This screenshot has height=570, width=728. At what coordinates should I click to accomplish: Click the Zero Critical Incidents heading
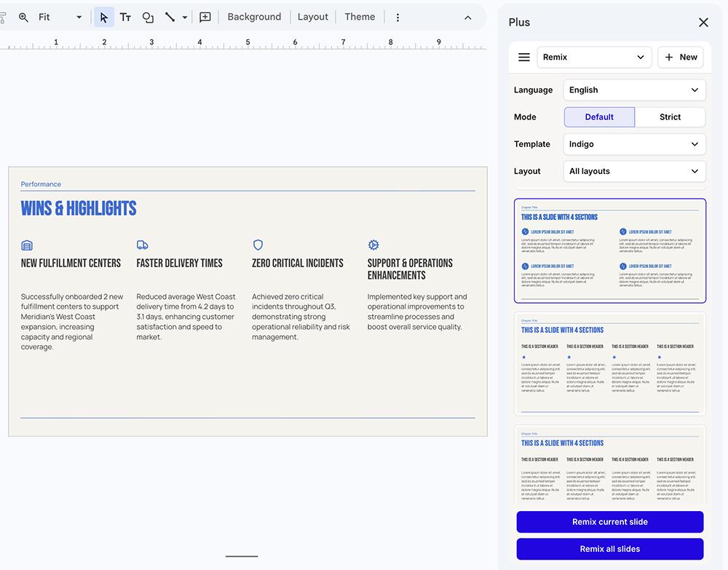pos(298,264)
